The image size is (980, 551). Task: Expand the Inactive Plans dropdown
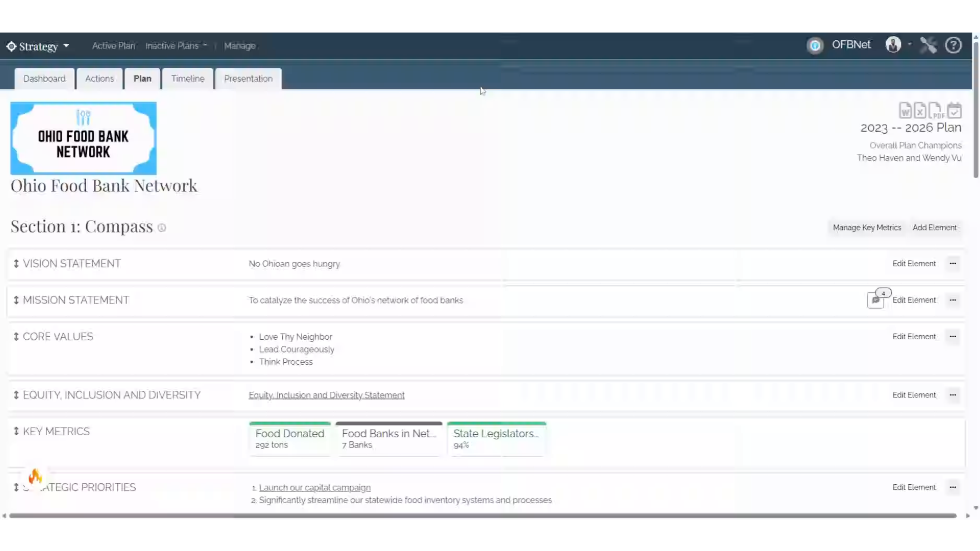pos(205,45)
